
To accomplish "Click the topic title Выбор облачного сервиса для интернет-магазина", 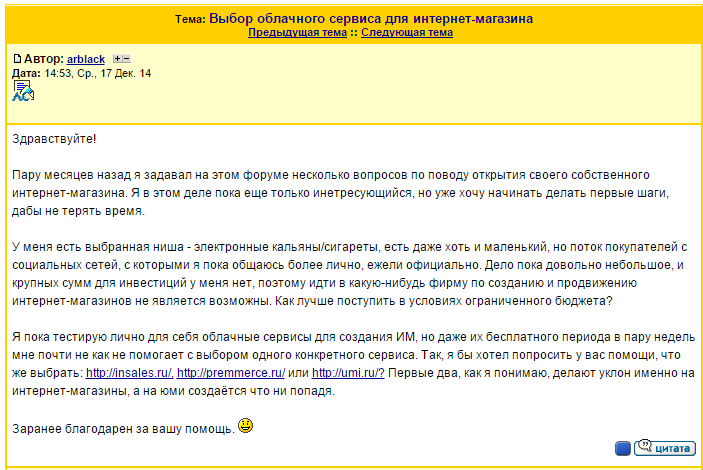I will coord(371,18).
